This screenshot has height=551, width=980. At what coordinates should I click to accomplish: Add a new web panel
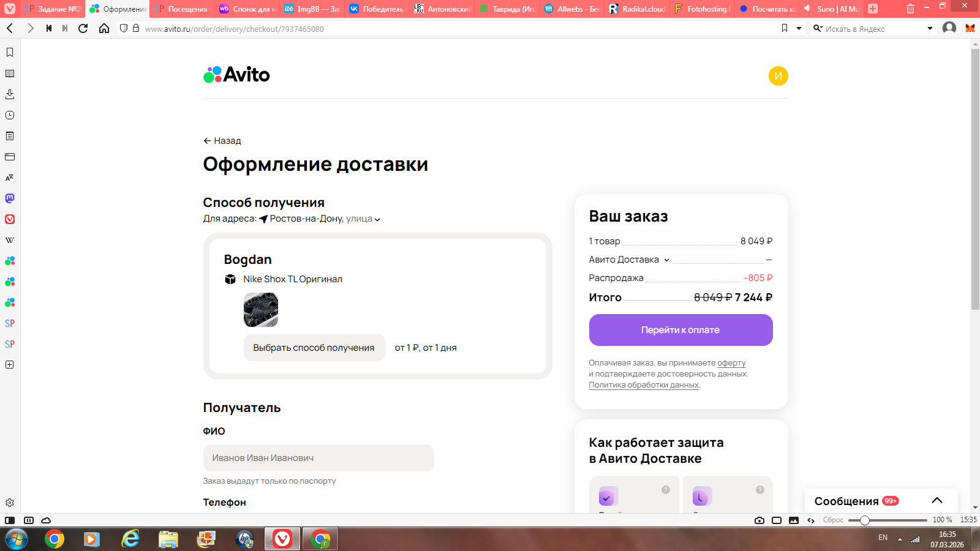10,365
